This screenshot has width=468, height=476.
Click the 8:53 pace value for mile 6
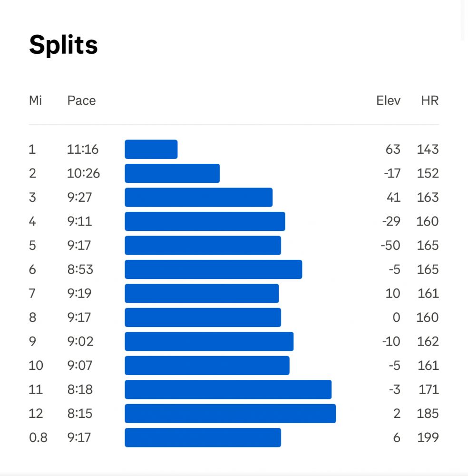[80, 269]
